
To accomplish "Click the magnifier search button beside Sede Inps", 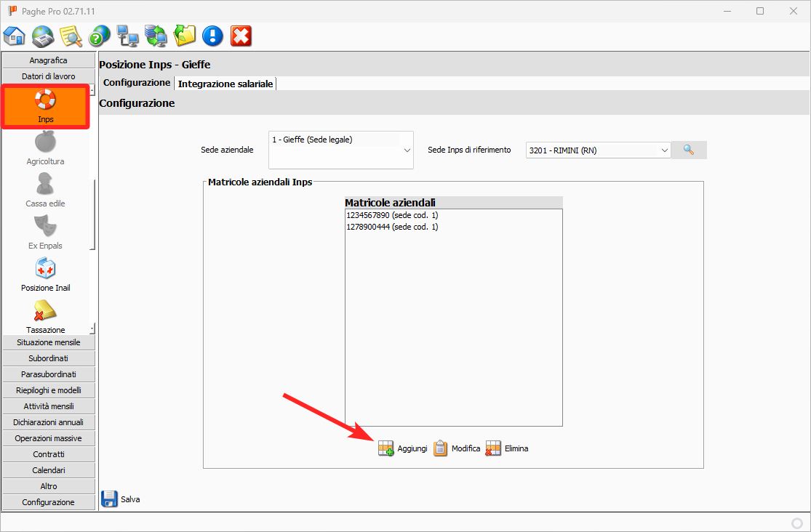I will 689,150.
